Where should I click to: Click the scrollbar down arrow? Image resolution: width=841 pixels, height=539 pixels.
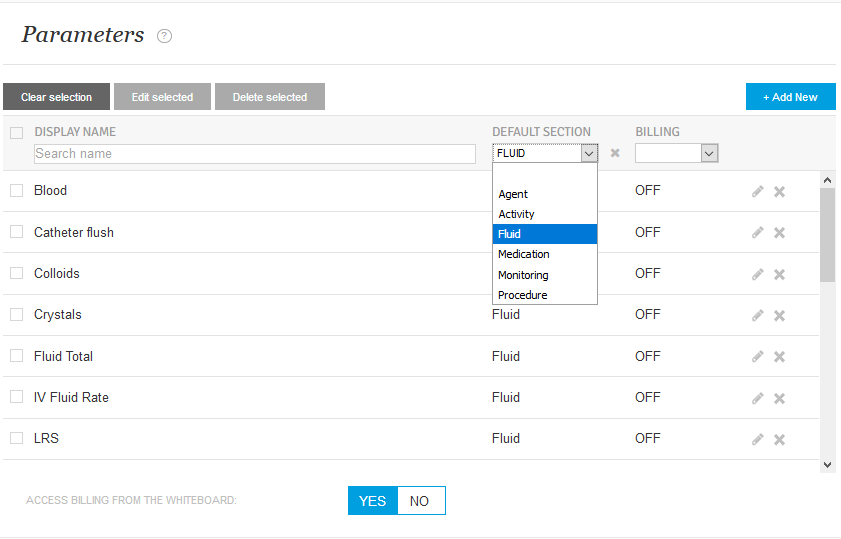coord(827,465)
